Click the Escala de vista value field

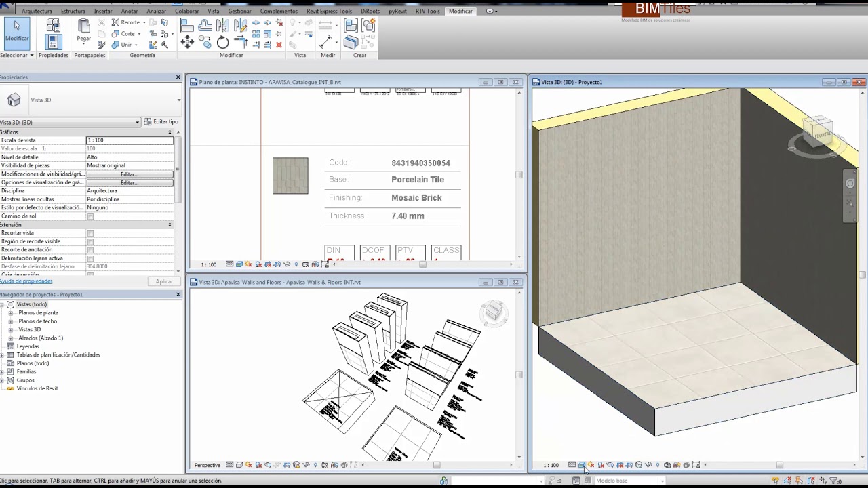pyautogui.click(x=130, y=140)
